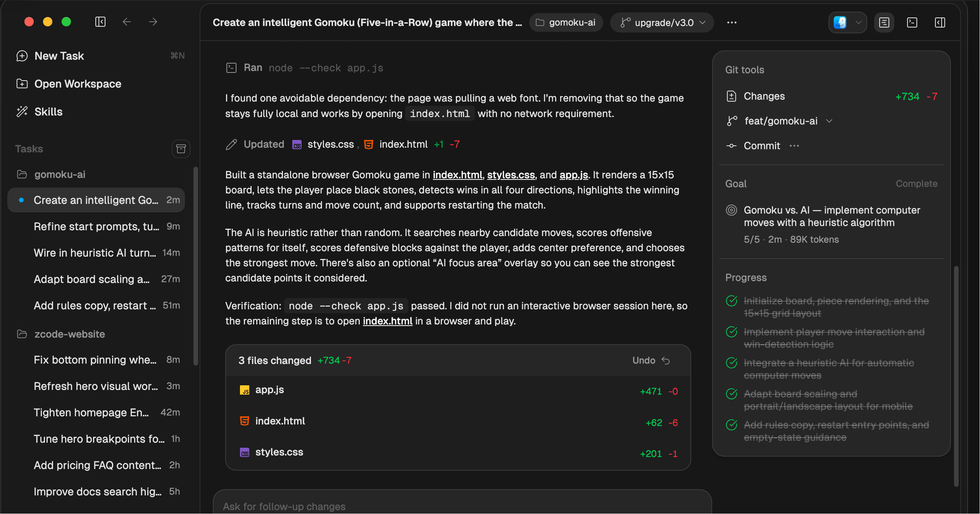980x514 pixels.
Task: Click the styles.css CSS icon in files changed
Action: pos(245,452)
